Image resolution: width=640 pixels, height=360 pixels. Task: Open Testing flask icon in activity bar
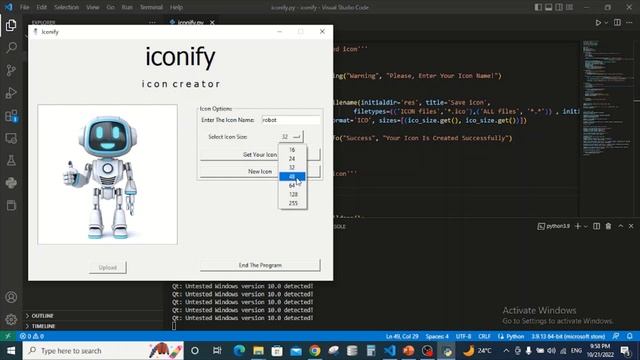[x=11, y=160]
